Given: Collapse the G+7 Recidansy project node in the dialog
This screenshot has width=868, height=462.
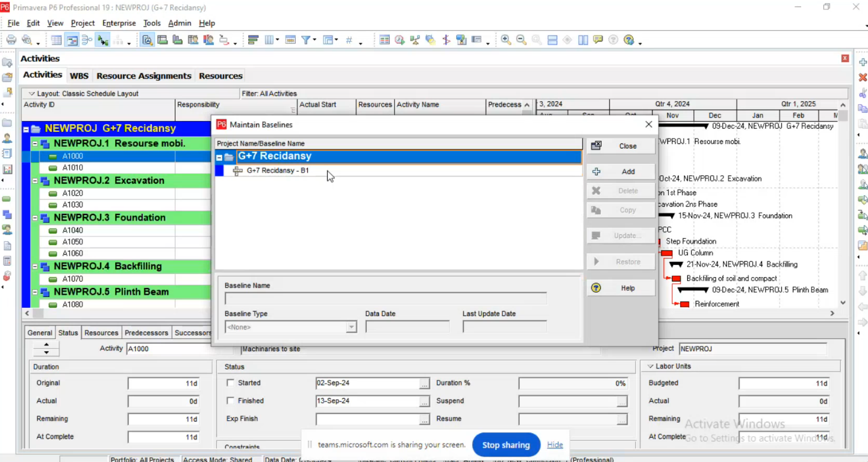Looking at the screenshot, I should (219, 157).
